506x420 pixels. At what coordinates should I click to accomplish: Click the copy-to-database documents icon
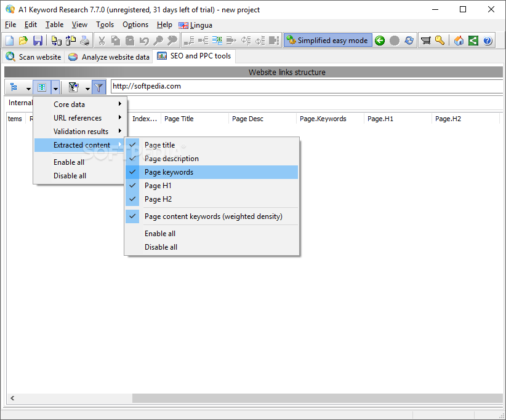tap(57, 41)
